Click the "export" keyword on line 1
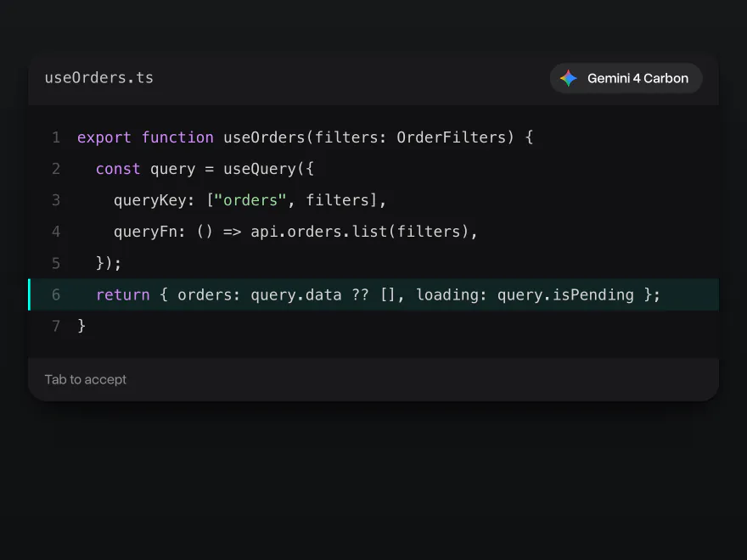The width and height of the screenshot is (747, 560). pos(104,137)
